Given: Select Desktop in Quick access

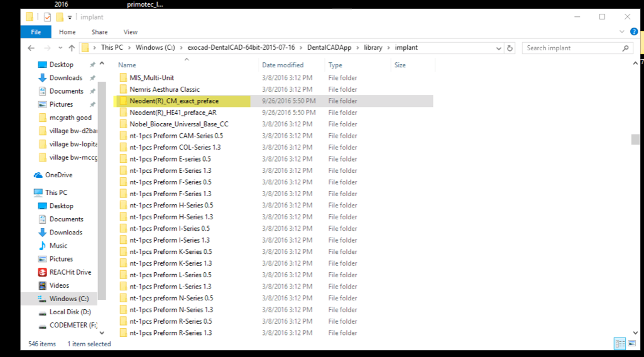Looking at the screenshot, I should point(61,65).
